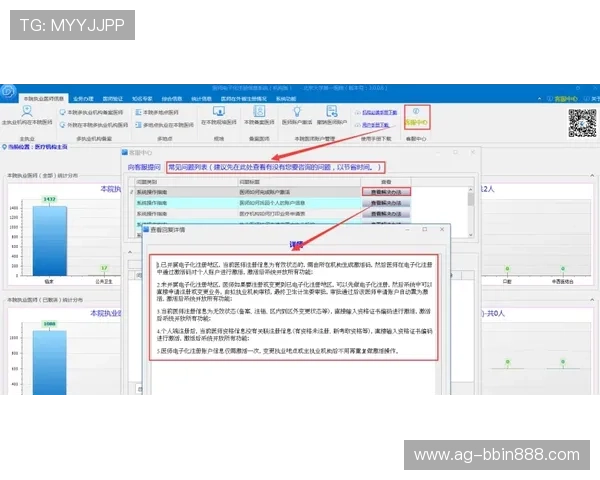600x480 pixels.
Task: Click the application logo in title bar
Action: tap(8, 92)
